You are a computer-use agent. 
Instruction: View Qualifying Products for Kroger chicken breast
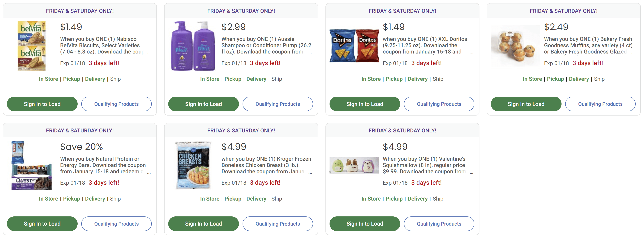pos(278,224)
